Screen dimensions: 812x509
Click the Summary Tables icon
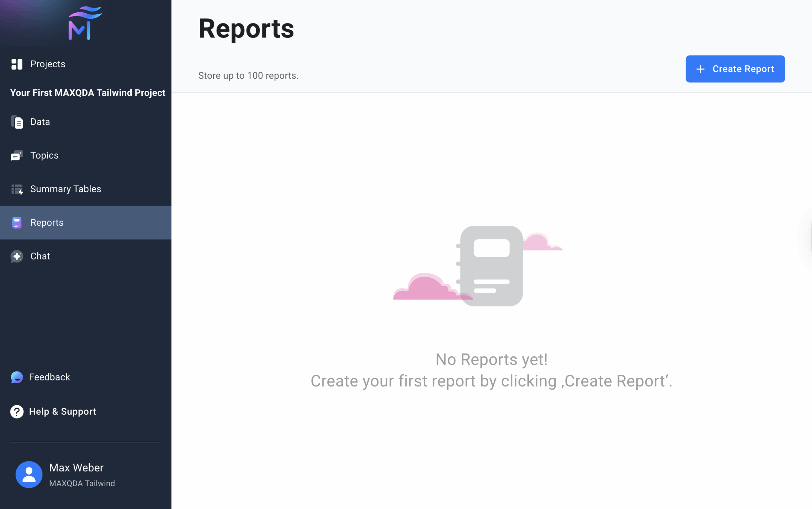(17, 189)
